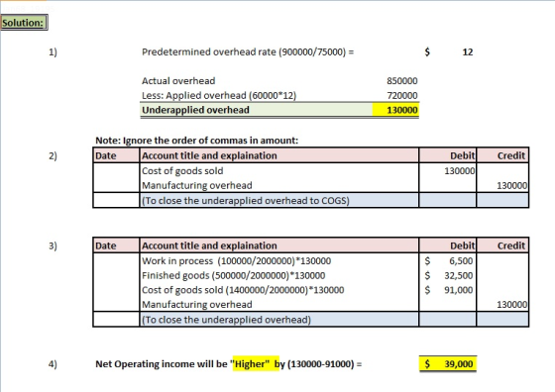Select plain "Cost of goods sold" row in entry 2
This screenshot has height=392, width=555.
pyautogui.click(x=182, y=171)
